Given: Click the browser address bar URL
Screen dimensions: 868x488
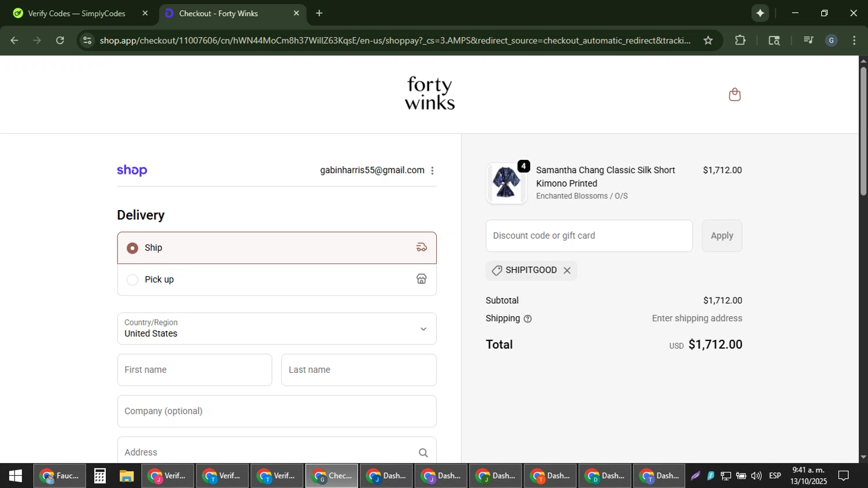Looking at the screenshot, I should (395, 40).
